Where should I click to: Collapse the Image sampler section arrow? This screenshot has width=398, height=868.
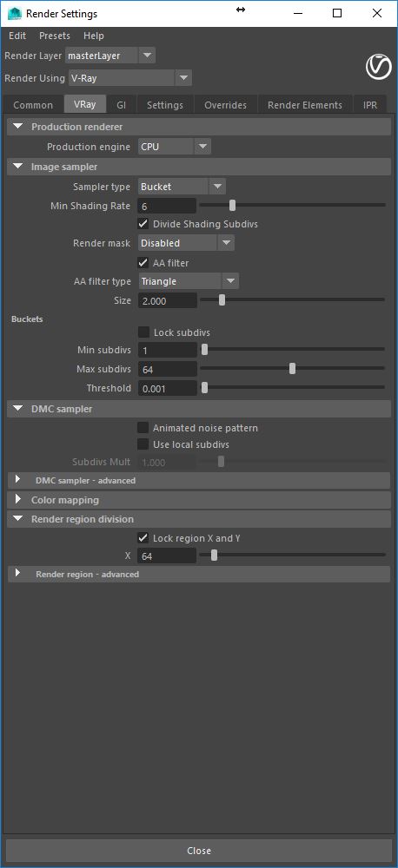click(18, 166)
